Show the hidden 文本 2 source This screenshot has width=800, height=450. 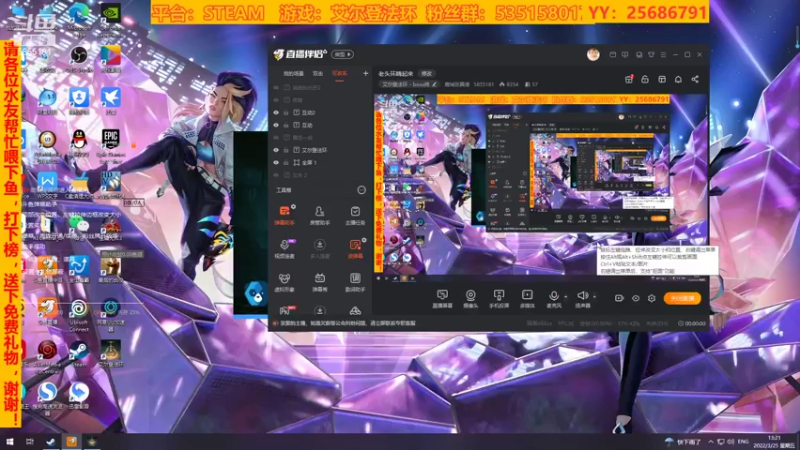coord(276,175)
